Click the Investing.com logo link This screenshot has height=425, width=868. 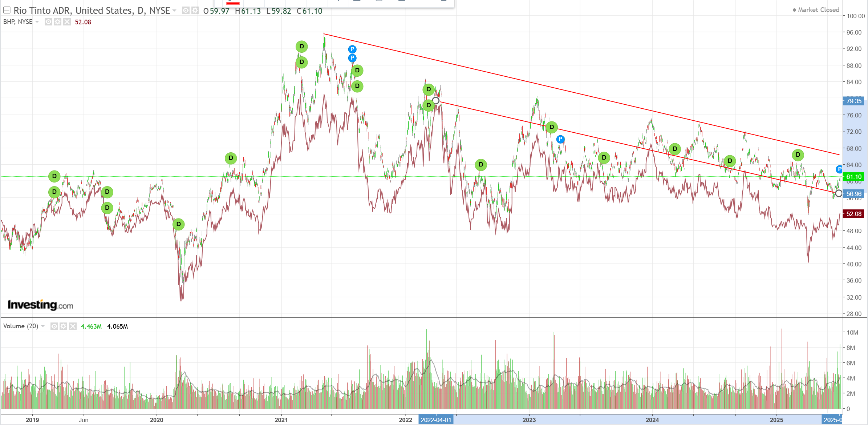(x=40, y=305)
